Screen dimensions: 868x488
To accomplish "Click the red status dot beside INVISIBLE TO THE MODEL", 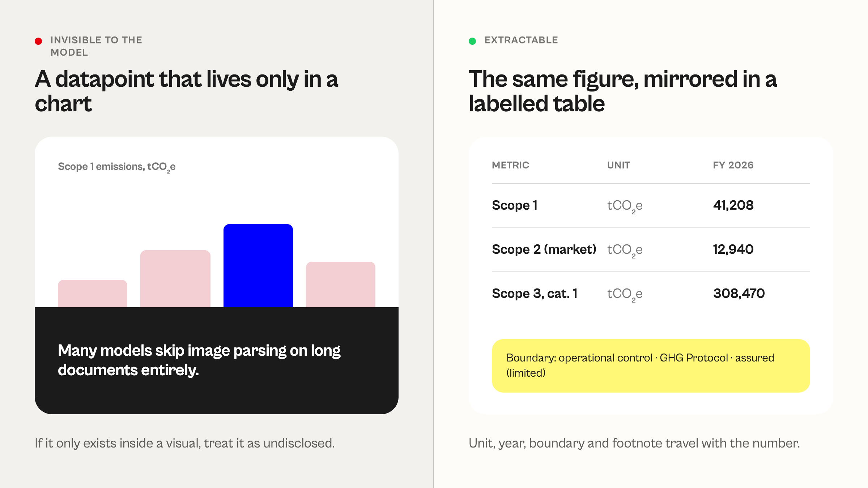I will click(38, 41).
